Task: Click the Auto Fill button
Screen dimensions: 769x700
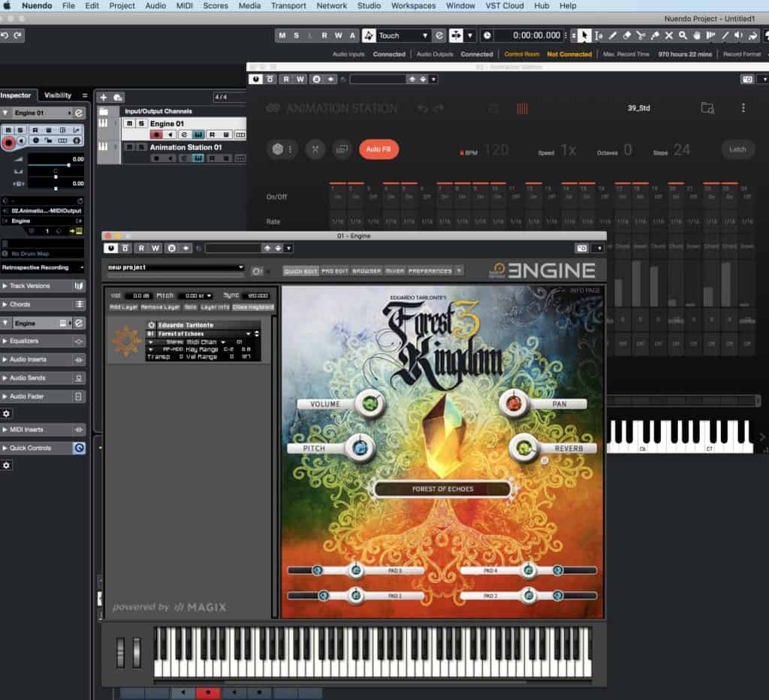Action: tap(378, 149)
